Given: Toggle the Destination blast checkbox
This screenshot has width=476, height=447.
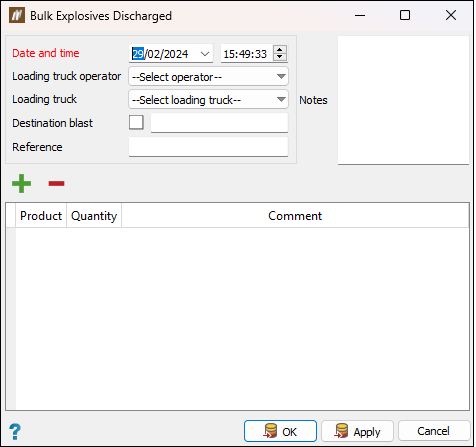Looking at the screenshot, I should pyautogui.click(x=136, y=122).
